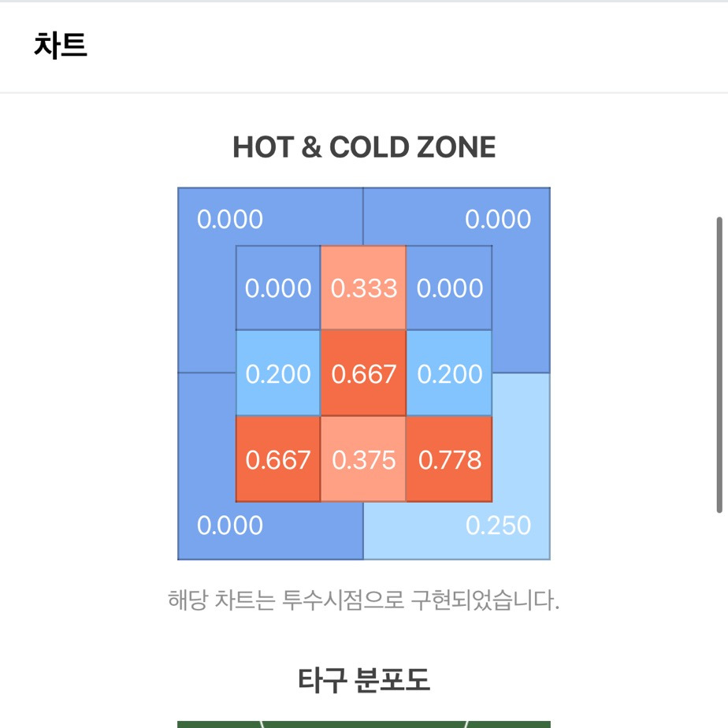Open the 타구 분포도 section heading
Screen dimensions: 728x728
363,680
